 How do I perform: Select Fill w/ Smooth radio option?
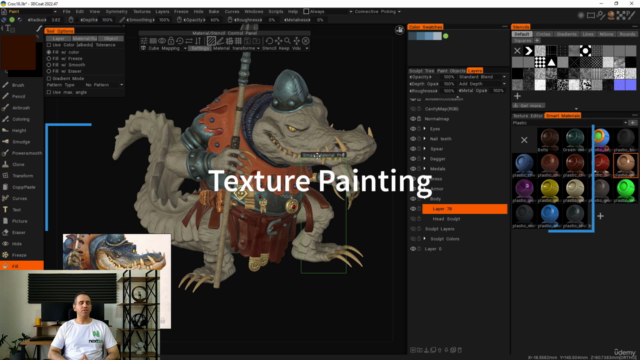click(x=49, y=65)
